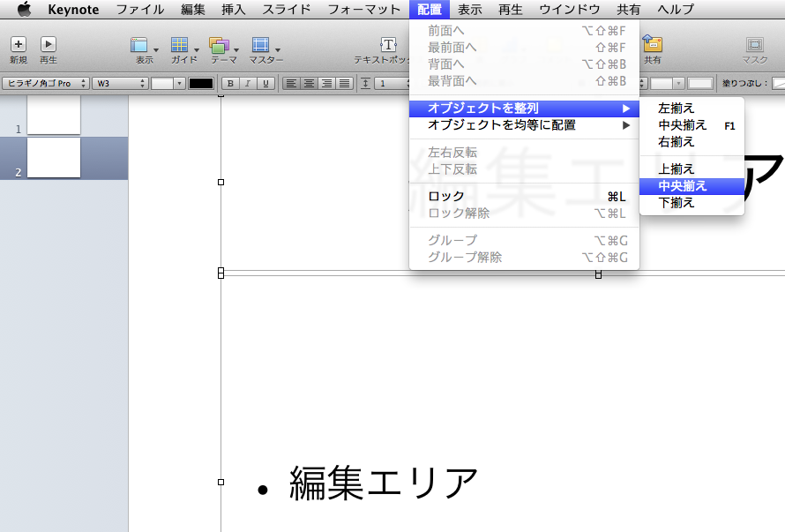Viewport: 785px width, 532px height.
Task: Click the 編集エリア bullet text on slide
Action: click(384, 483)
